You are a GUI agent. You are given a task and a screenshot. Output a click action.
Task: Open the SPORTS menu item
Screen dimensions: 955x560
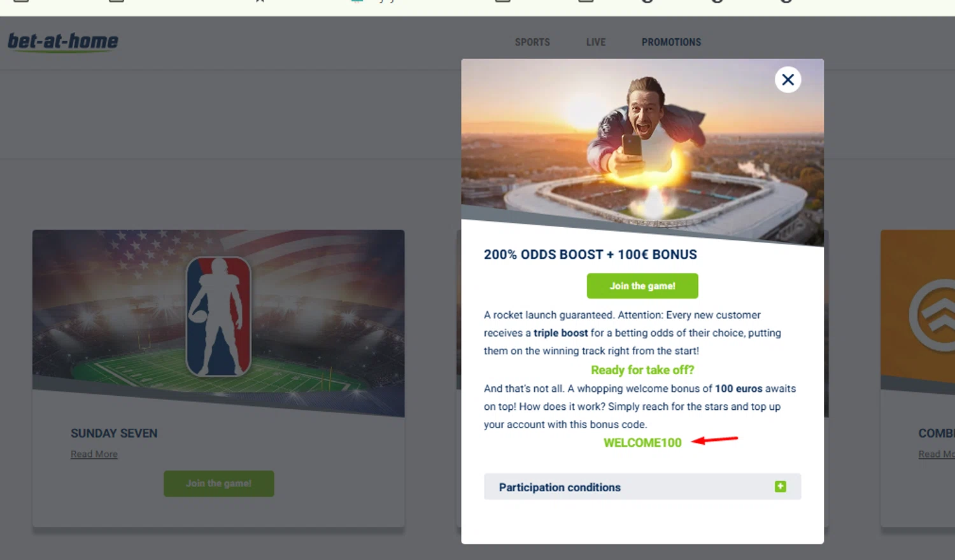(532, 42)
